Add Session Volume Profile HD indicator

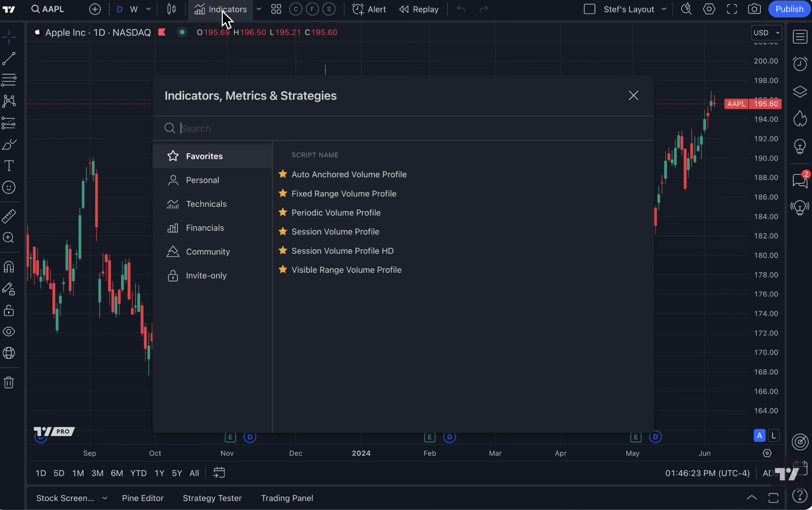pos(342,251)
